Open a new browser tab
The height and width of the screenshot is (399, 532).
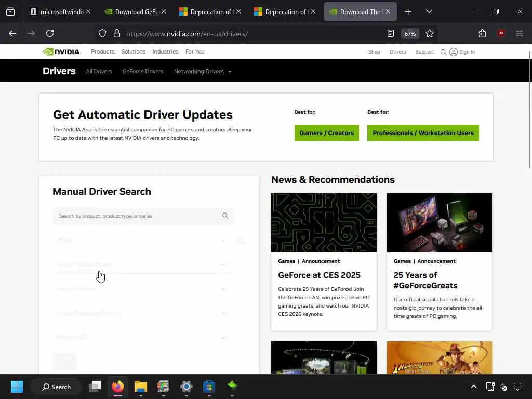coord(408,12)
